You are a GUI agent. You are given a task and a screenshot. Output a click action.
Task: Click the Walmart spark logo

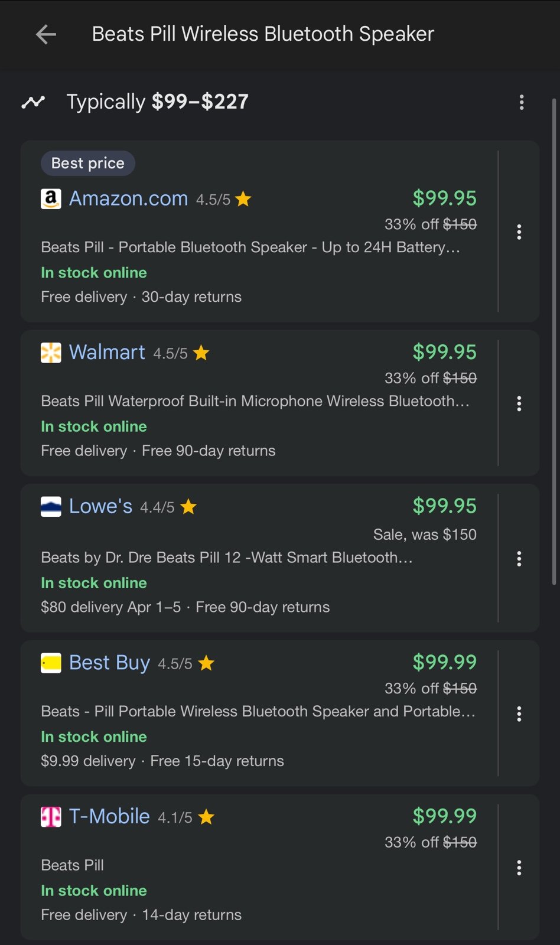pyautogui.click(x=51, y=353)
